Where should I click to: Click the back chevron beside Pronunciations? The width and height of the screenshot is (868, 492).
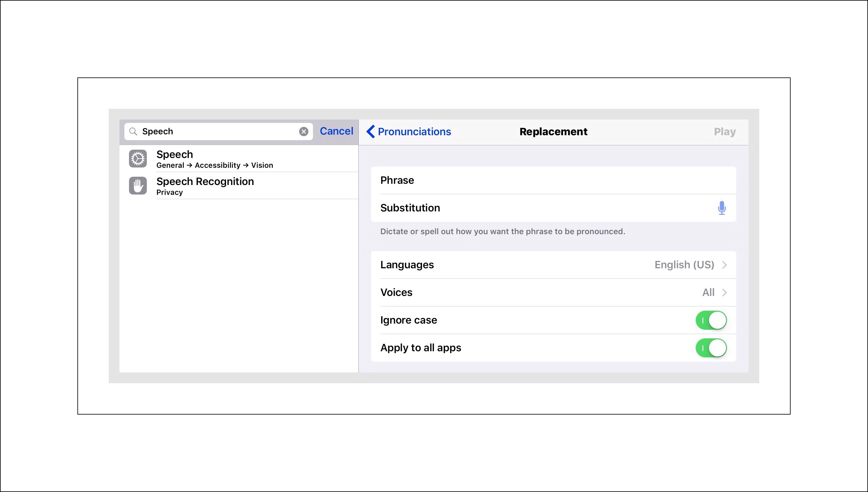(370, 132)
